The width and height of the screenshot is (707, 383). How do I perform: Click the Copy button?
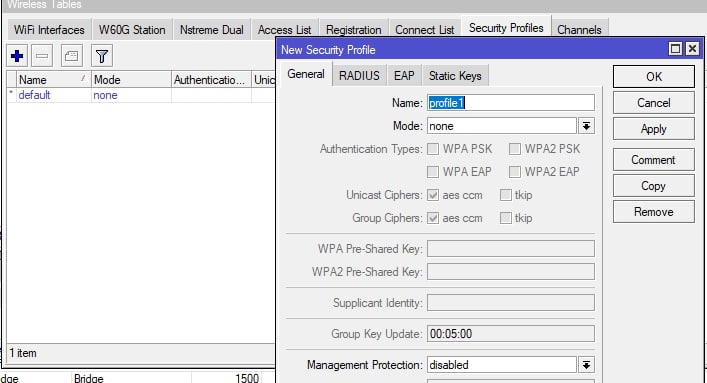click(653, 186)
